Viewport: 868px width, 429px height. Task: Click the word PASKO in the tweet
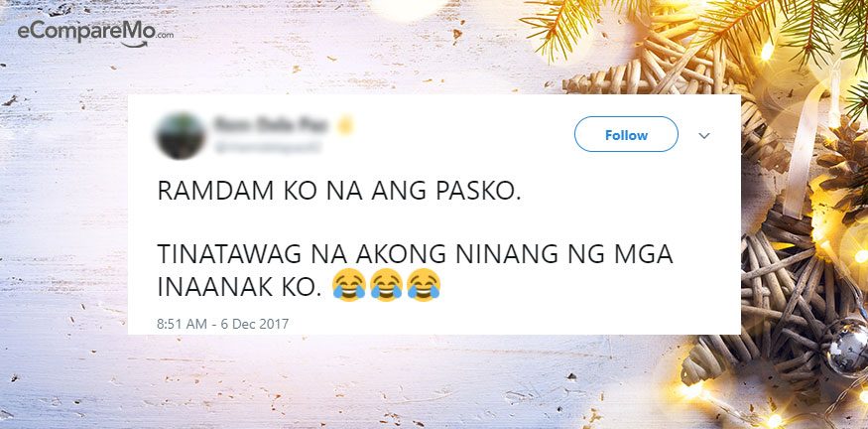point(479,192)
